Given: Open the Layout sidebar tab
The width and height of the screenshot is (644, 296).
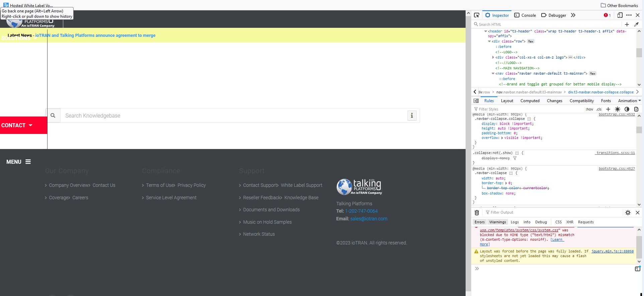Looking at the screenshot, I should click(x=507, y=100).
